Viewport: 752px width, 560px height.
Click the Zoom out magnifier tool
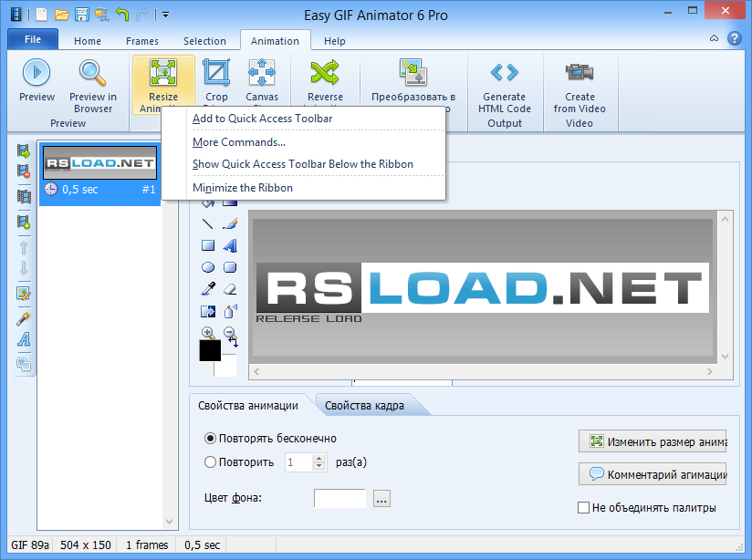[x=230, y=332]
